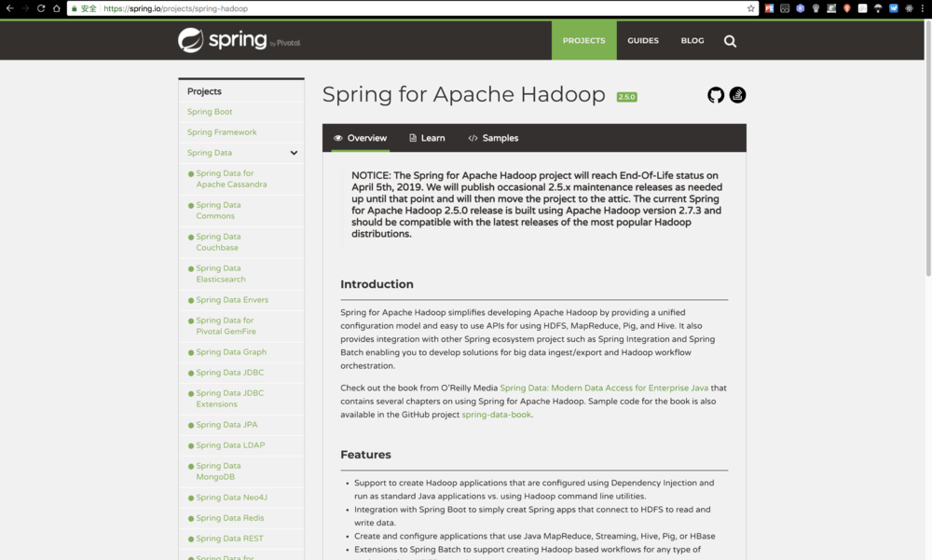Click the Spring logo in the header
This screenshot has width=932, height=560.
[239, 40]
